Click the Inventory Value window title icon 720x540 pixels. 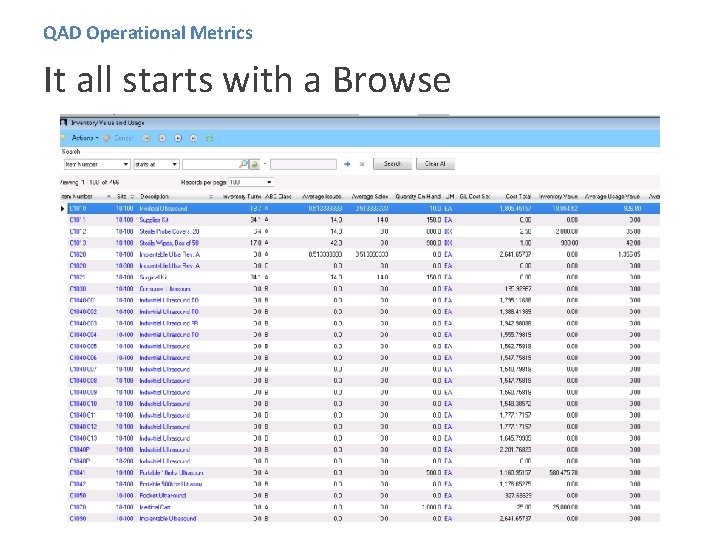tap(64, 123)
